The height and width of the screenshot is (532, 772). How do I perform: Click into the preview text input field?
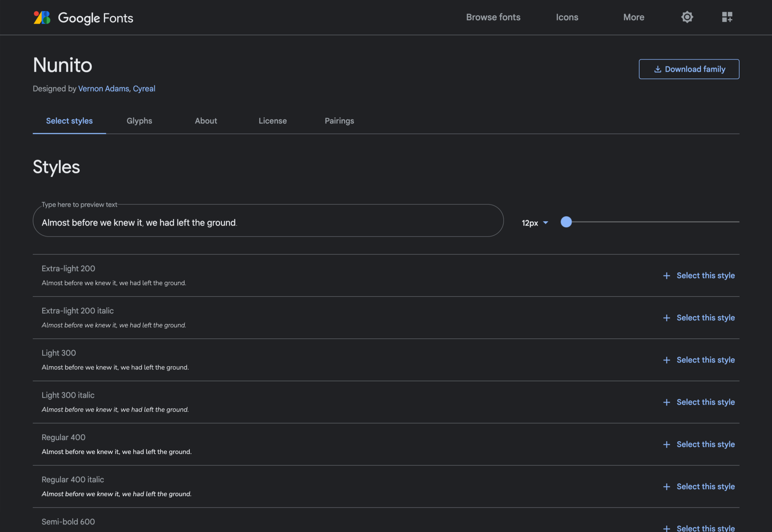tap(268, 221)
